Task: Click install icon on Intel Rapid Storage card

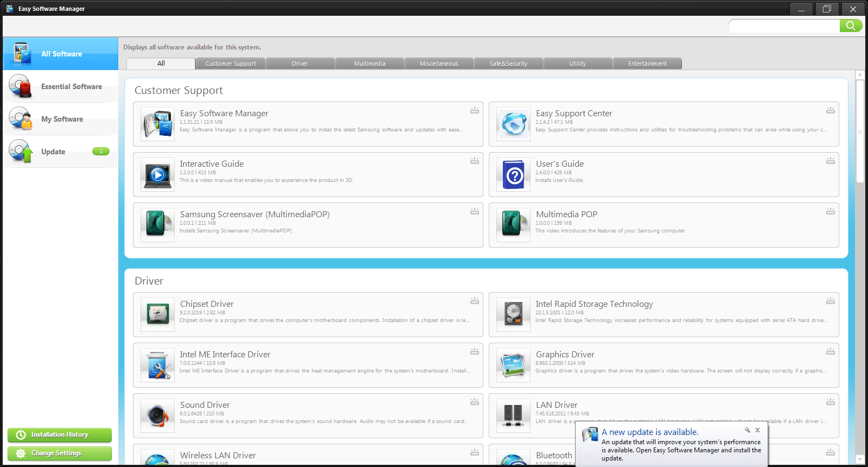Action: [831, 301]
